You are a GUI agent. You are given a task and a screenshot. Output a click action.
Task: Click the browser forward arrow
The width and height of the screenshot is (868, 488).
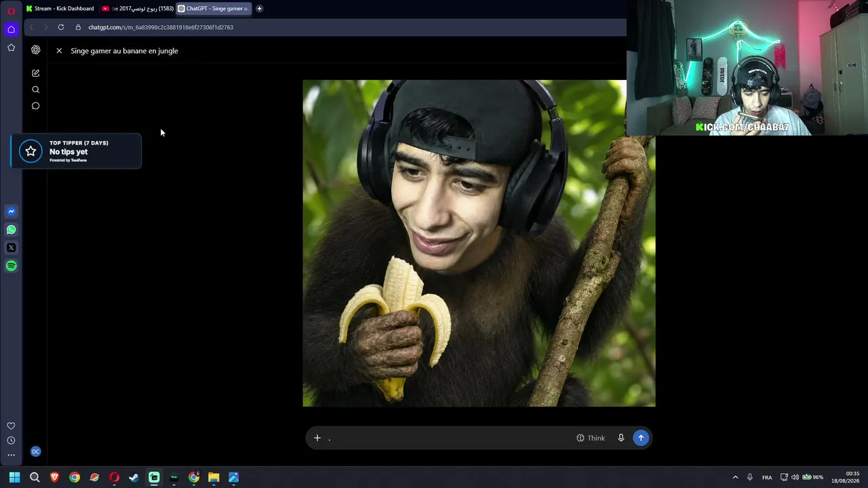pyautogui.click(x=46, y=27)
